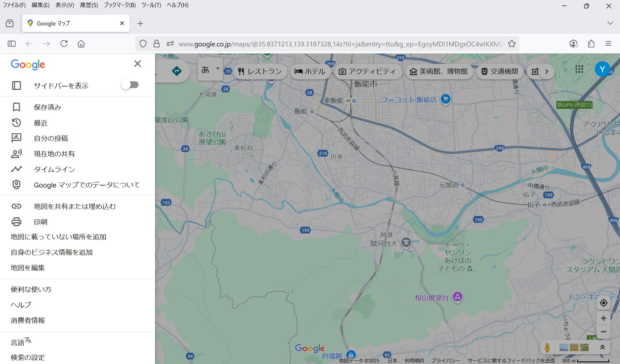Click the directions diamond icon
Image resolution: width=620 pixels, height=364 pixels.
[177, 71]
